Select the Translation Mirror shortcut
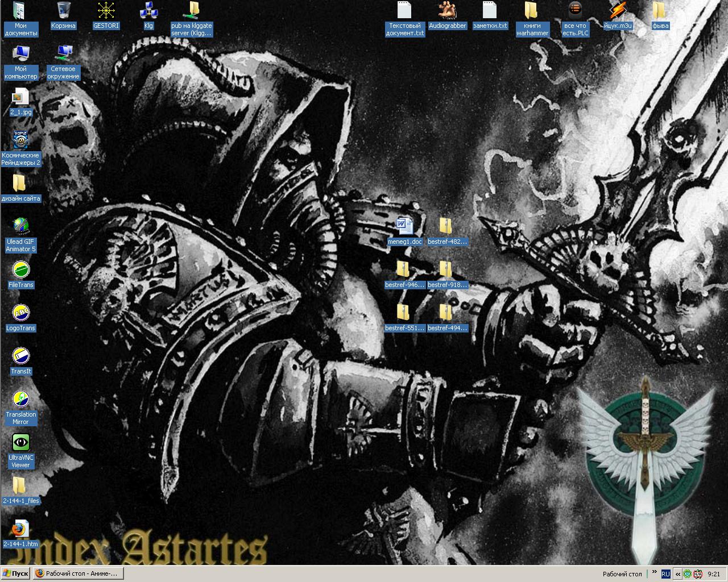The image size is (728, 582). pos(20,408)
